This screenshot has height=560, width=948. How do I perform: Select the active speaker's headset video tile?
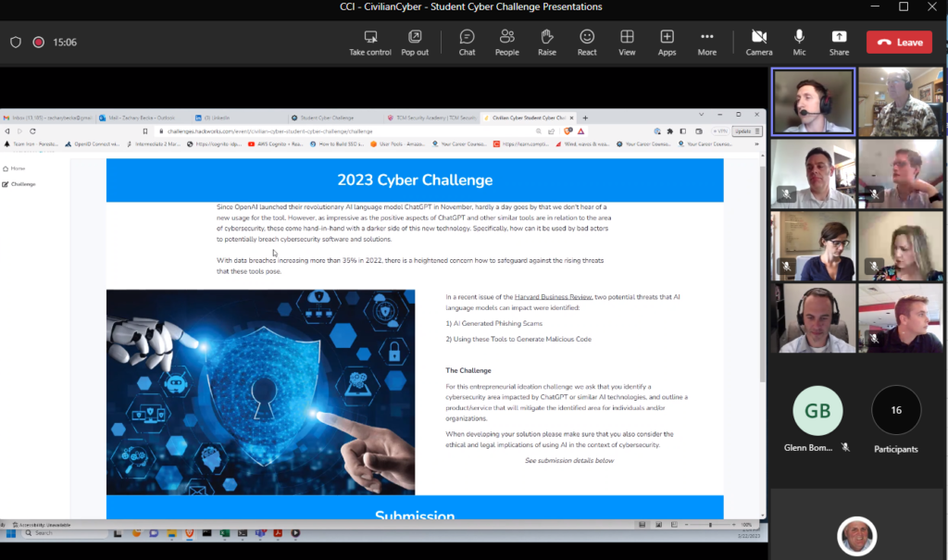click(x=813, y=101)
